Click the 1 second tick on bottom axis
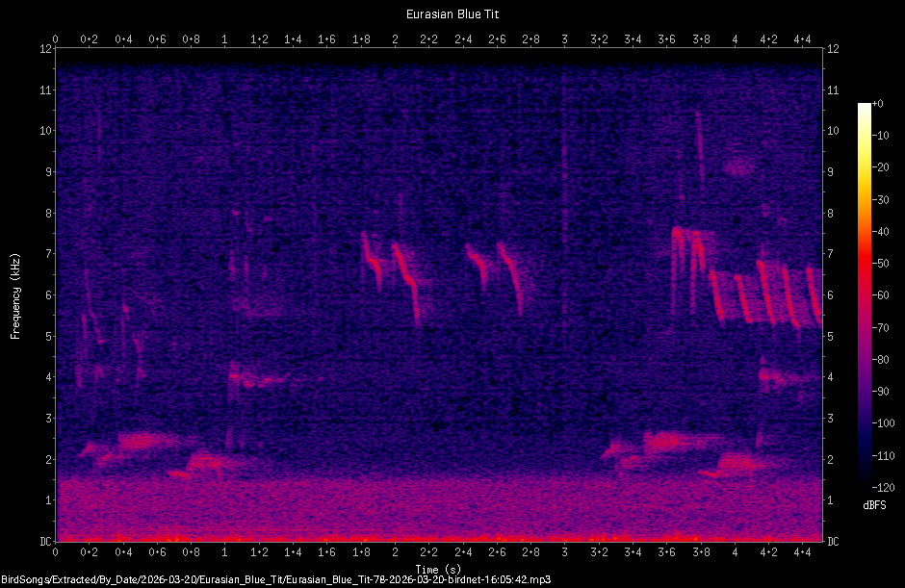The image size is (905, 588). click(224, 554)
